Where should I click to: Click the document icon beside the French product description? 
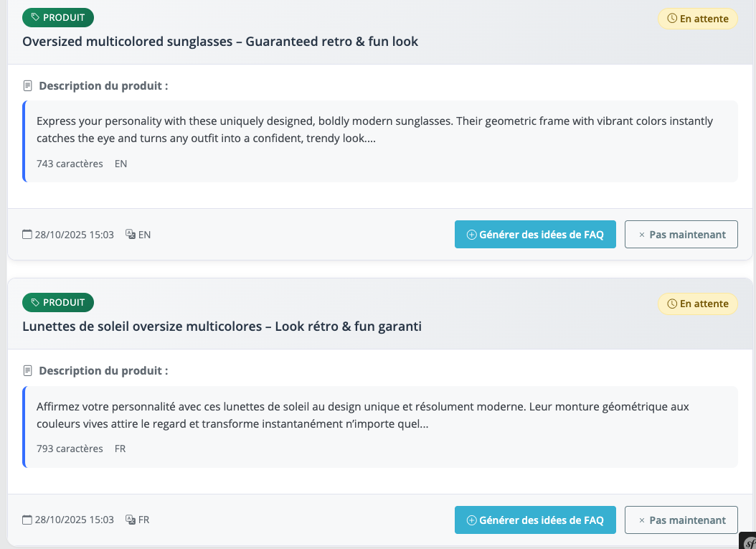(x=28, y=371)
